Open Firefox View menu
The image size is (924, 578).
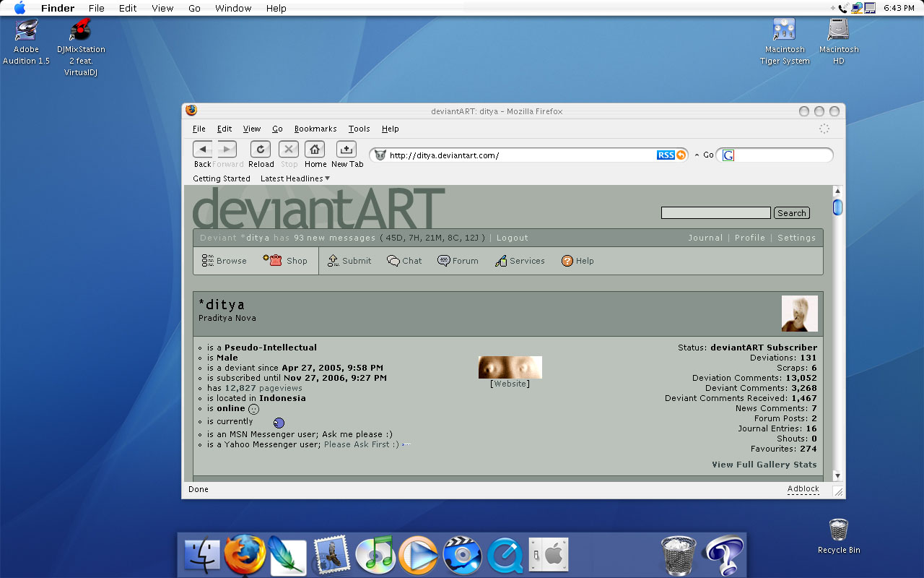[252, 129]
